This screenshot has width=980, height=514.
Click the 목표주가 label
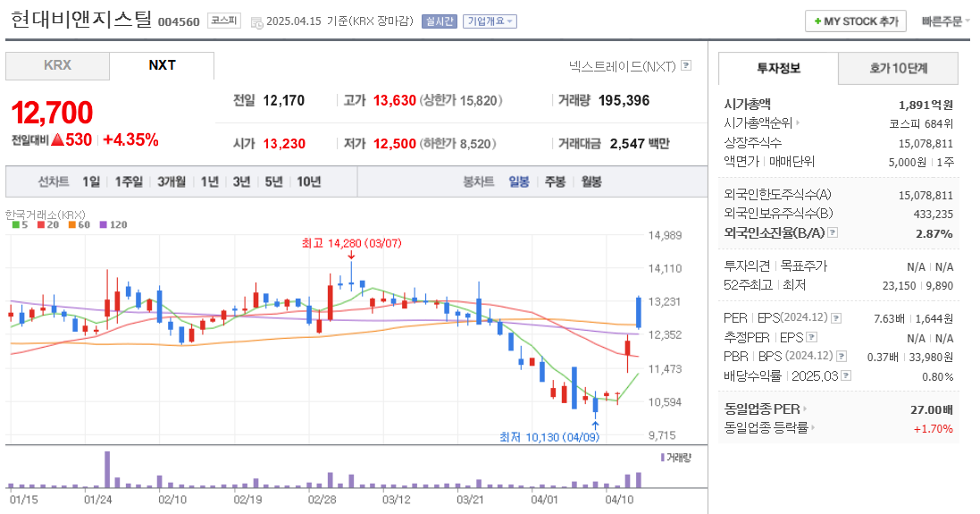(x=804, y=266)
